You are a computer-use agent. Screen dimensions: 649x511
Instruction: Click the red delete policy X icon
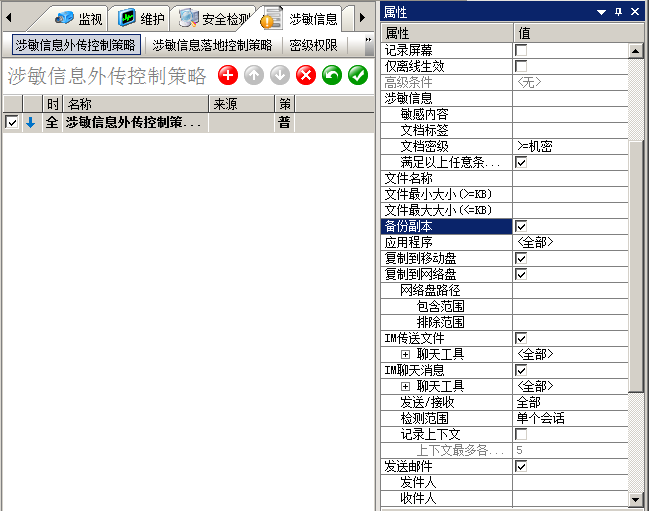tap(306, 75)
